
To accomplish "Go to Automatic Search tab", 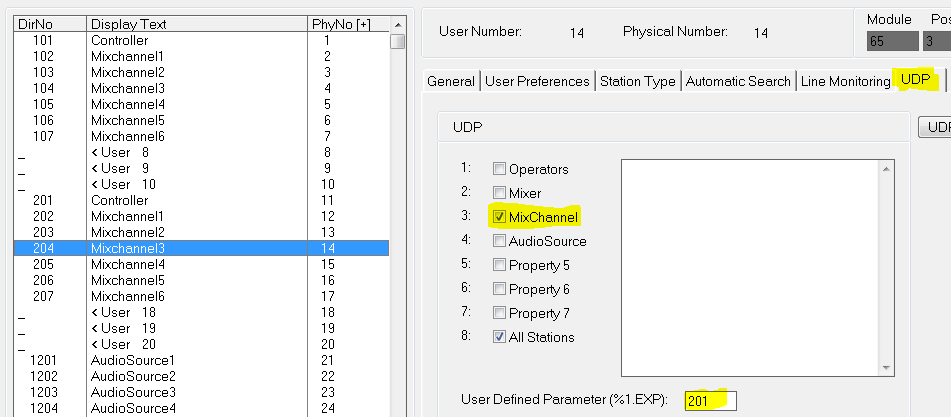I will [x=739, y=81].
